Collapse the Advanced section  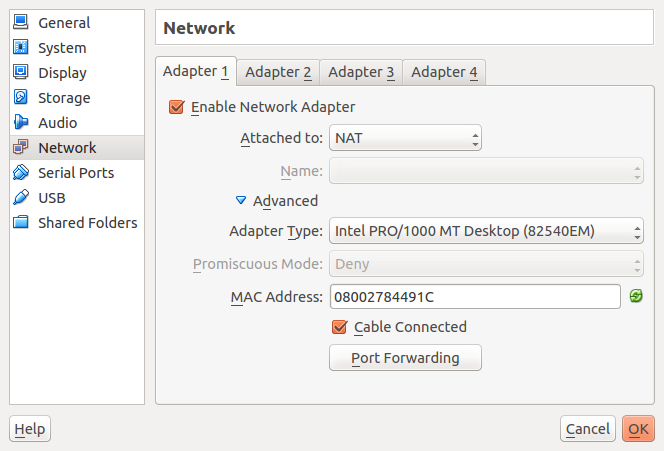coord(241,201)
